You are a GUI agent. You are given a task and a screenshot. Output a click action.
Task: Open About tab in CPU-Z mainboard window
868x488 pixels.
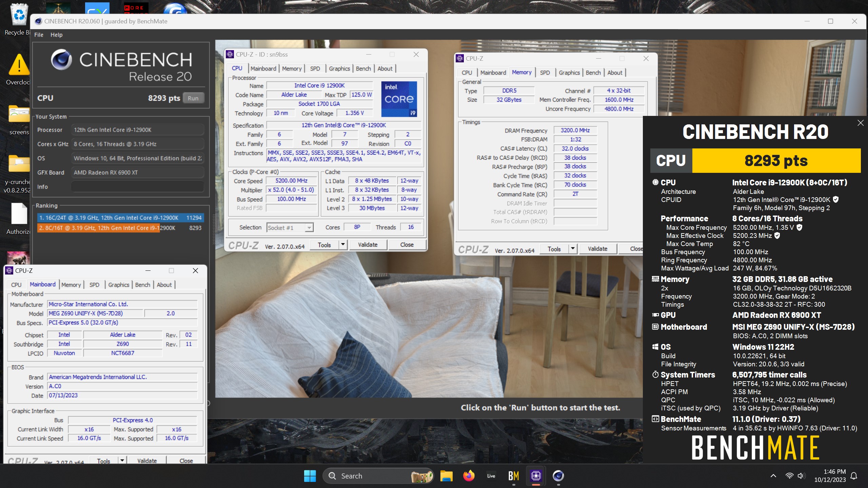164,285
